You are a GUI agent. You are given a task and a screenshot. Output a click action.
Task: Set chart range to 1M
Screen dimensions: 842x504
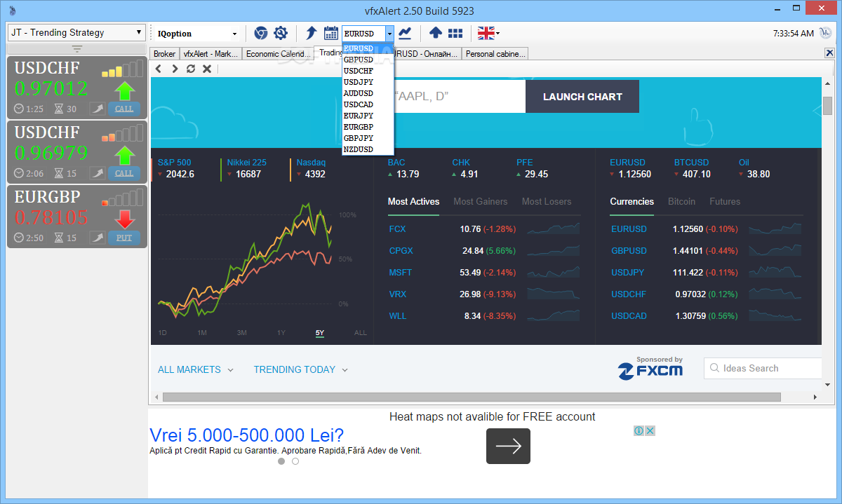point(202,332)
